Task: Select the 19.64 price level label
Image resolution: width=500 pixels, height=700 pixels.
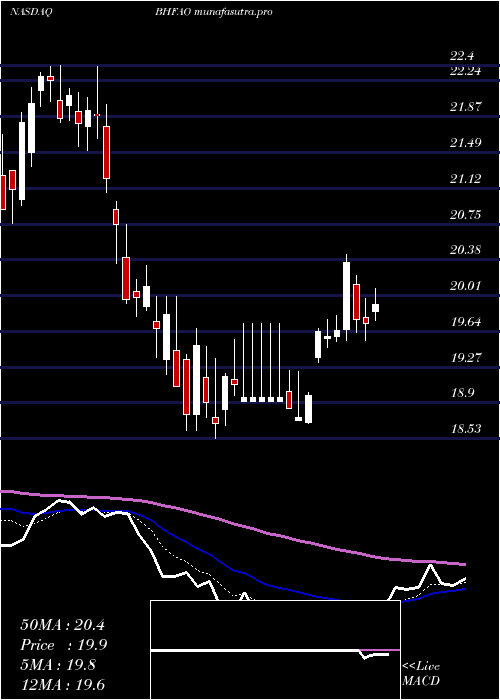Action: pyautogui.click(x=466, y=321)
